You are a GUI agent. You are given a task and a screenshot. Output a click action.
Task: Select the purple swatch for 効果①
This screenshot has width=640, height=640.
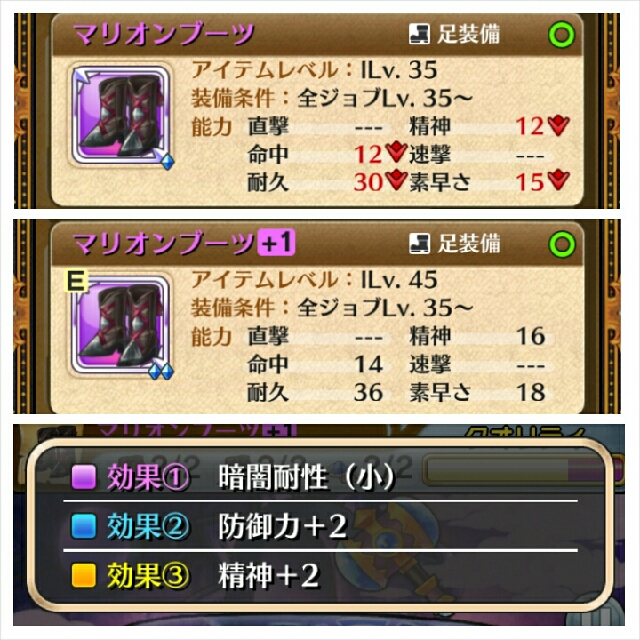(84, 477)
